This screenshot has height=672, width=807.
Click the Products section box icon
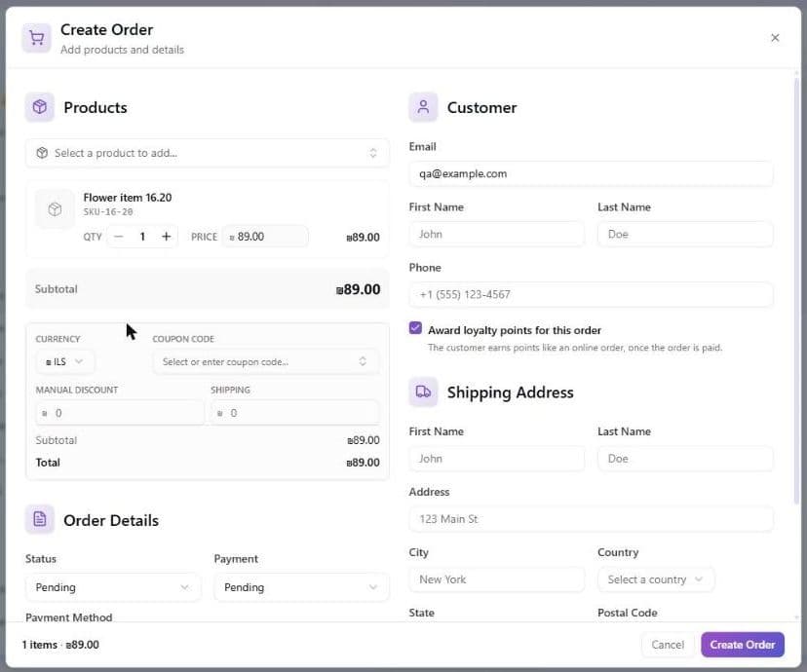click(40, 107)
